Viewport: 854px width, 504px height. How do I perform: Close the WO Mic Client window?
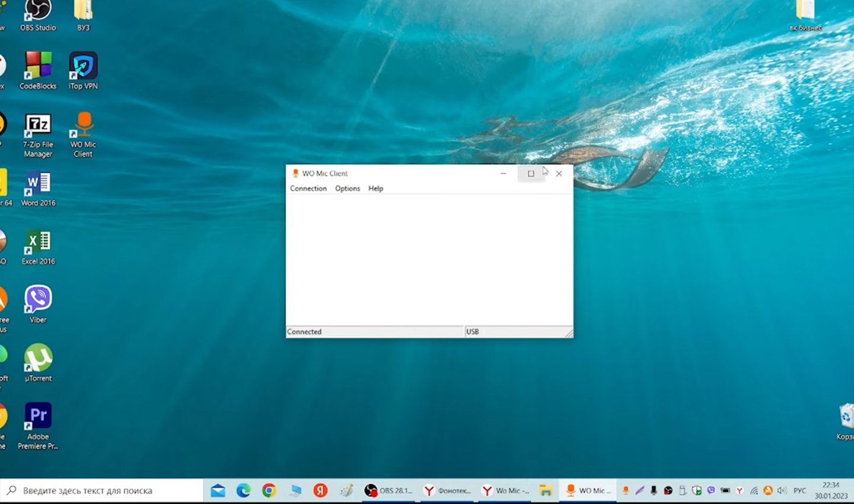coord(559,174)
